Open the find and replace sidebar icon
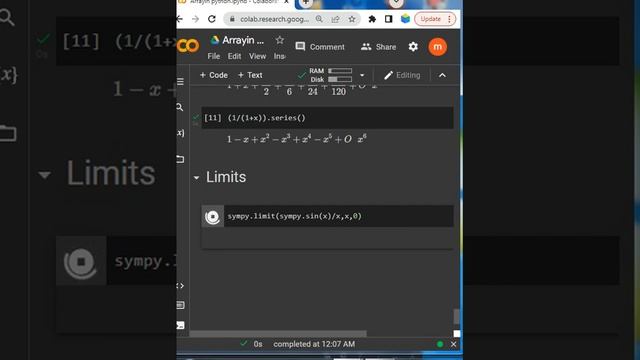 click(180, 107)
